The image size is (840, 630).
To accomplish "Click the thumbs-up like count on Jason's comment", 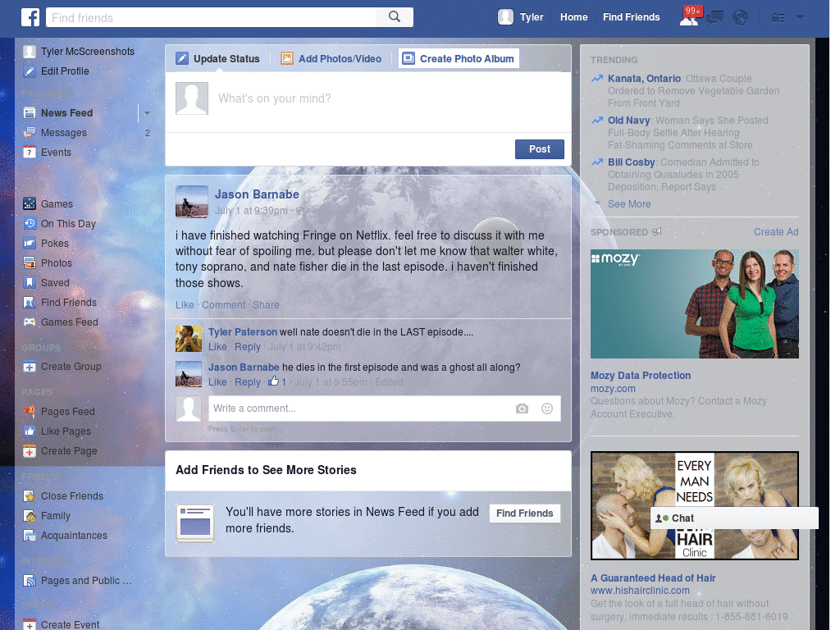I will [x=277, y=381].
